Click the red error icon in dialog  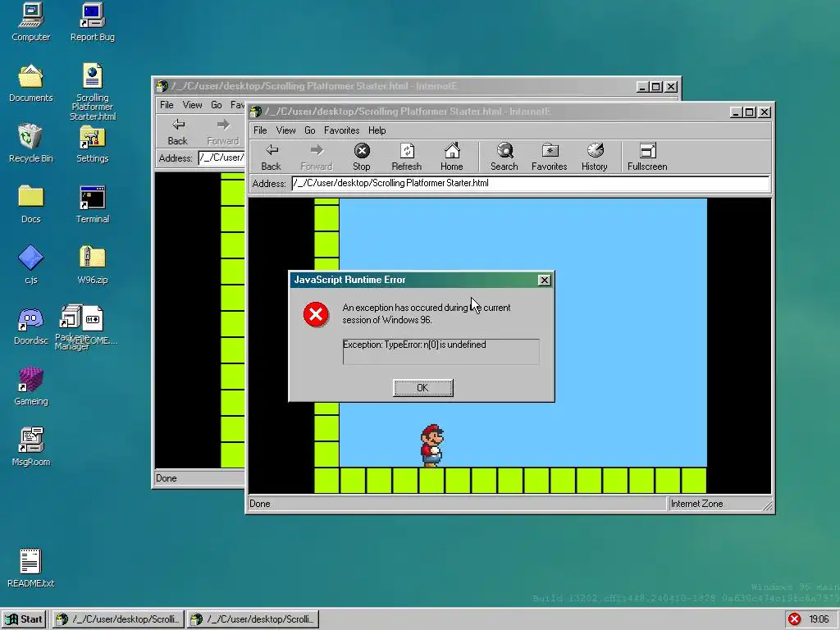[316, 314]
